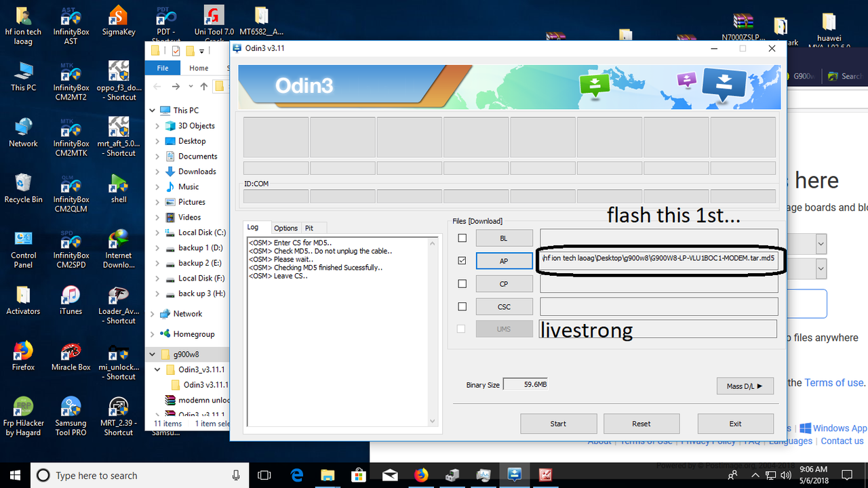This screenshot has width=868, height=488.
Task: Open hf ion tech laoag folder icon
Action: point(23,25)
